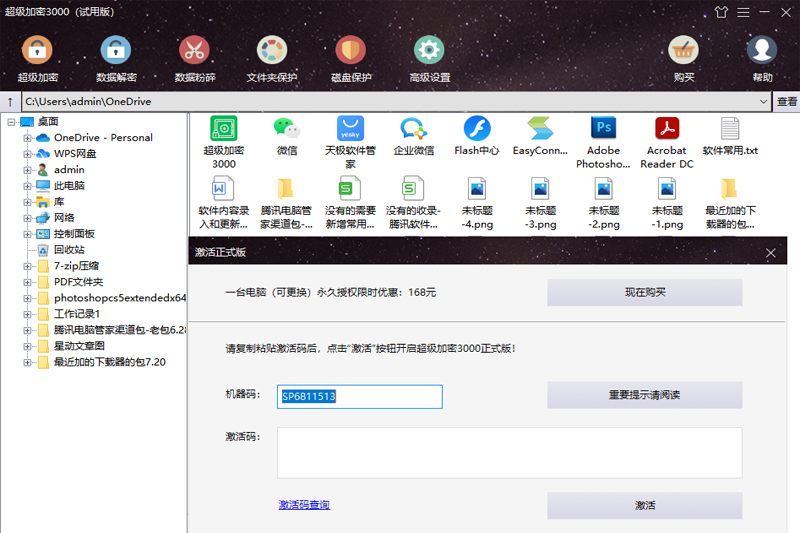Expand the 此电脑 tree node
Image resolution: width=800 pixels, height=533 pixels.
pos(28,186)
